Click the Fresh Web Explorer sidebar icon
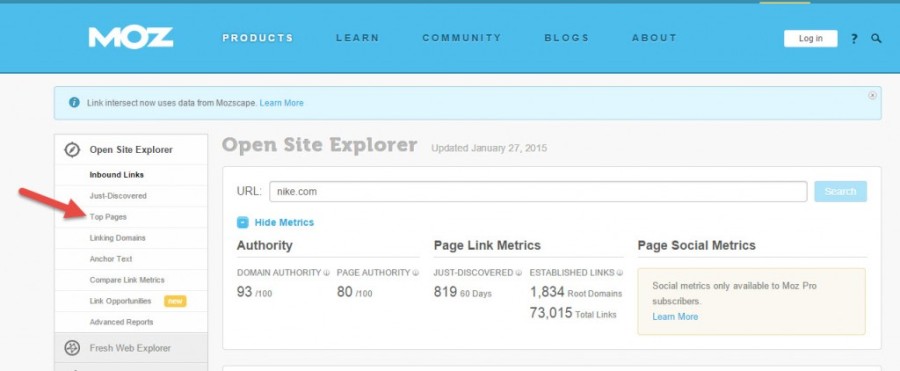Screen dimensions: 900x371 point(72,348)
